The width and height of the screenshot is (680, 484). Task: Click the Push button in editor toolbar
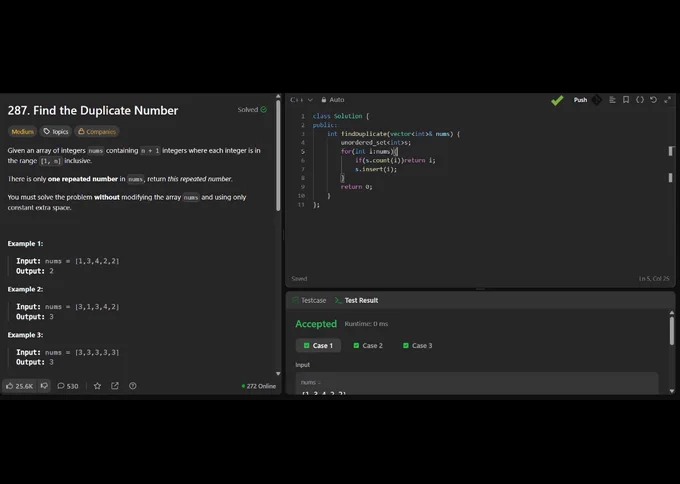click(x=580, y=100)
